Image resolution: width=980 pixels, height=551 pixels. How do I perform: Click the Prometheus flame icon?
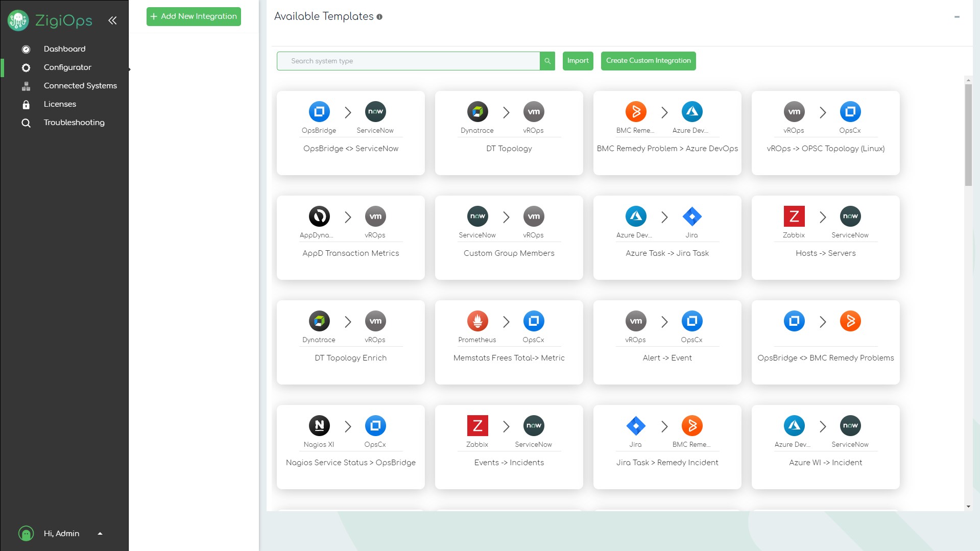(x=477, y=321)
